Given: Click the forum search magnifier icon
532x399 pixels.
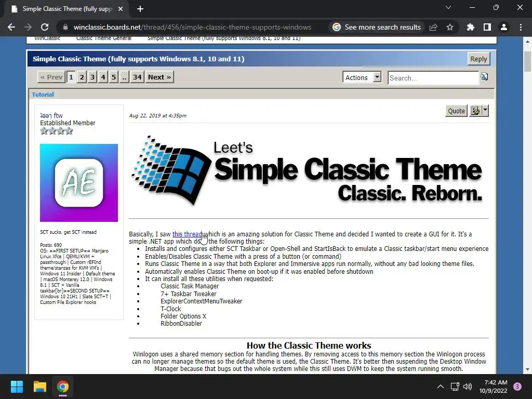Looking at the screenshot, I should click(x=485, y=77).
